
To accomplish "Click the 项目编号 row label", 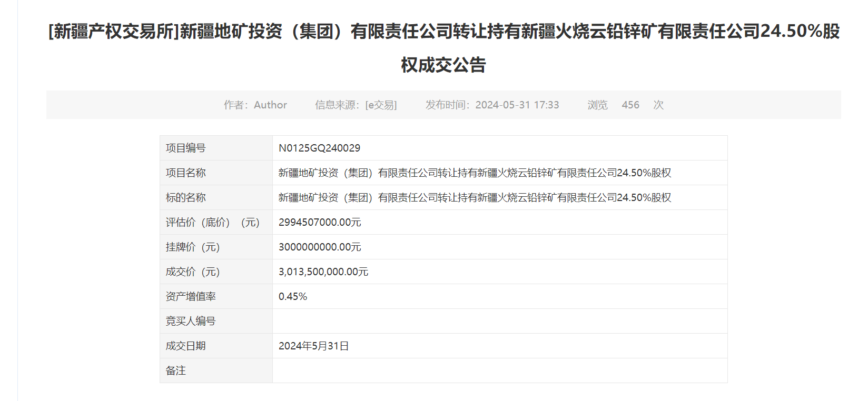I will click(x=186, y=148).
